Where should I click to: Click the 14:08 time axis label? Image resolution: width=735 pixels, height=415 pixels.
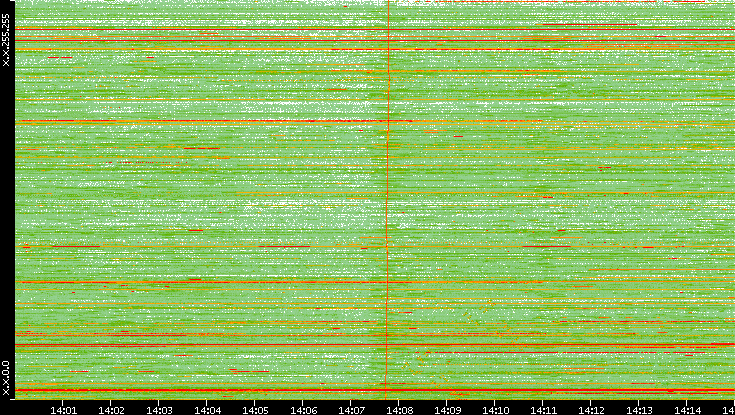pos(399,411)
